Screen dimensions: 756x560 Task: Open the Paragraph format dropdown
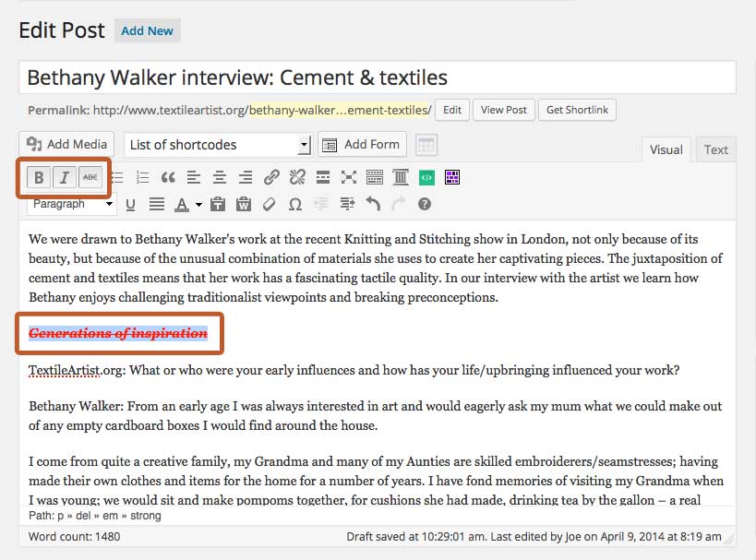pos(72,204)
